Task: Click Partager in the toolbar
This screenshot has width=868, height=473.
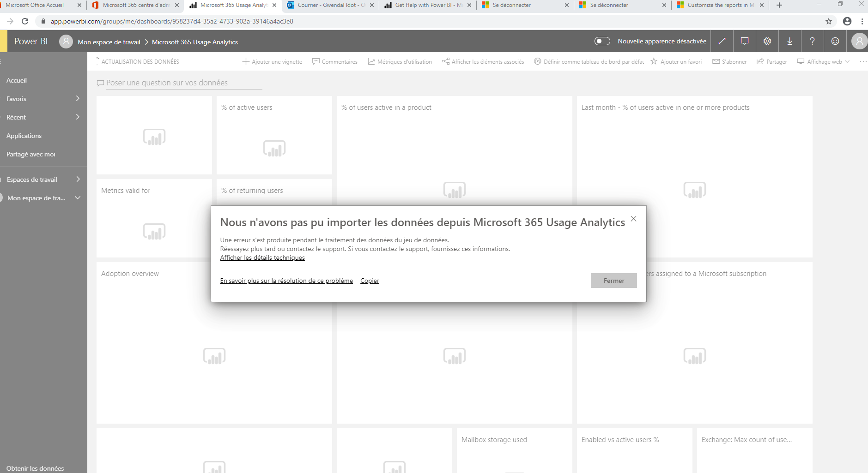Action: [x=772, y=61]
